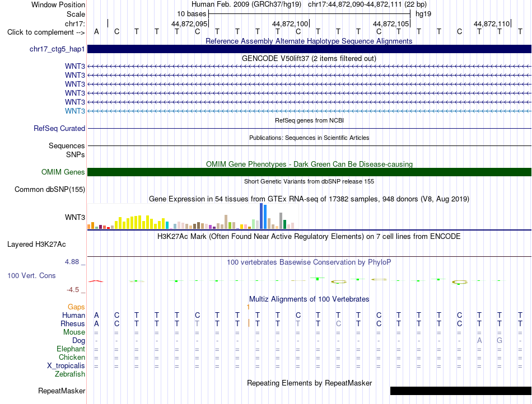Click the Zebrafish species row label
532x404 pixels.
(70, 374)
